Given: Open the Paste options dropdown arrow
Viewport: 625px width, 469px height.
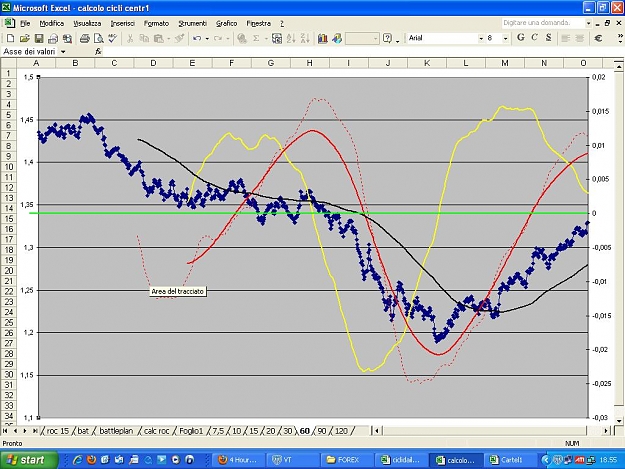Looking at the screenshot, I should 169,39.
